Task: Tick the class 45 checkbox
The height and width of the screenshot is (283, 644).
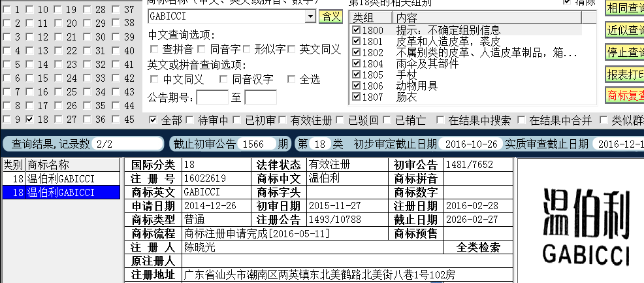Action: pos(116,120)
